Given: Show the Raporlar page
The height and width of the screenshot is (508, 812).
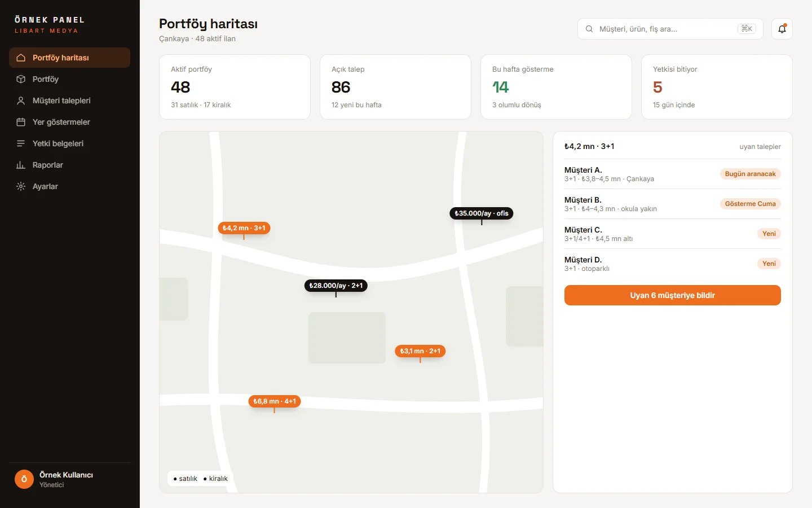Looking at the screenshot, I should (70, 165).
